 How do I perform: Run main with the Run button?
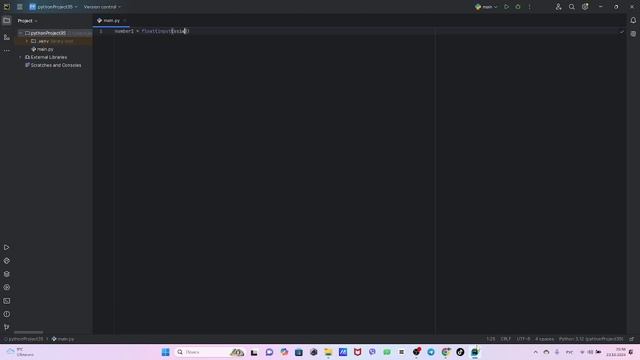coord(507,7)
